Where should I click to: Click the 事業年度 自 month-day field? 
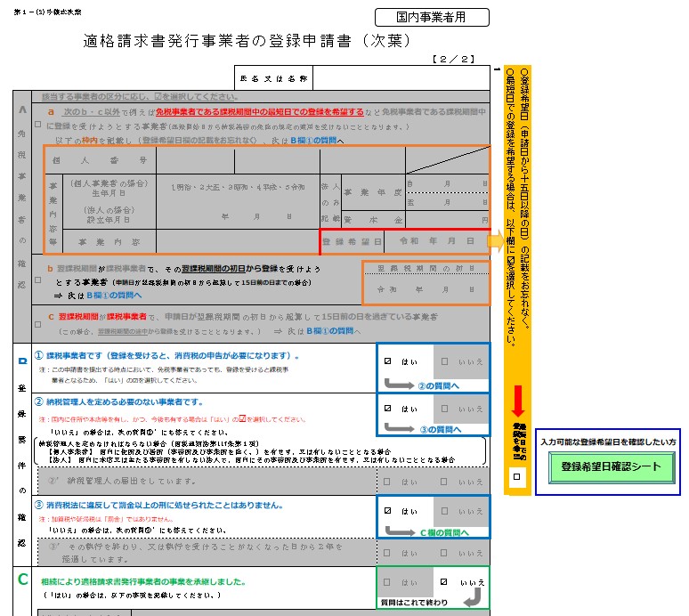[448, 183]
